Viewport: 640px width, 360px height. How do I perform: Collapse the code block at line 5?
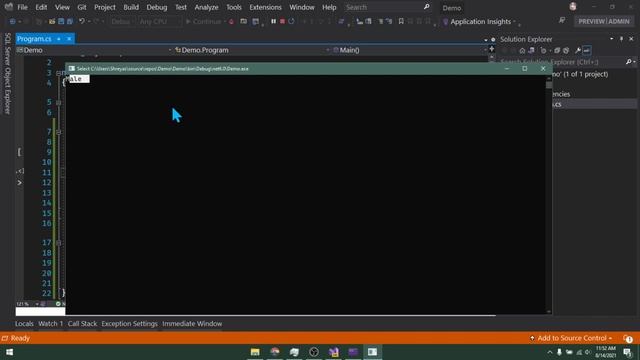pos(58,102)
